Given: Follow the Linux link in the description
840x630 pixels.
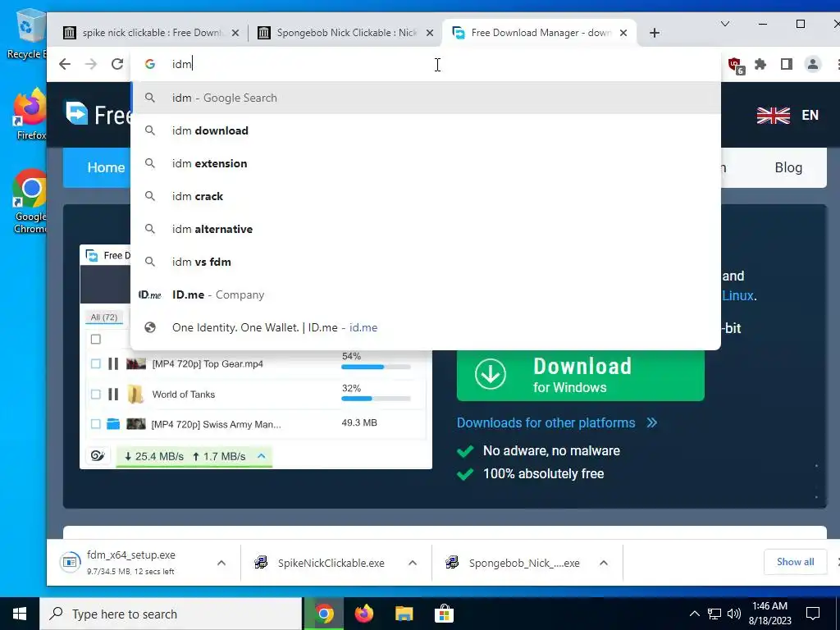Looking at the screenshot, I should [x=737, y=295].
